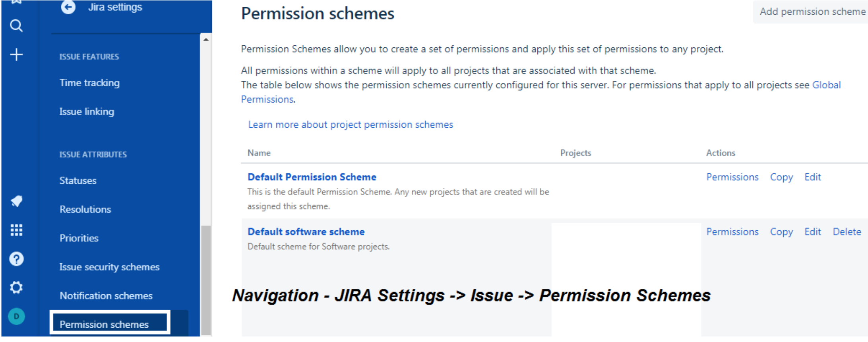
Task: Open the app switcher grid icon
Action: point(16,230)
